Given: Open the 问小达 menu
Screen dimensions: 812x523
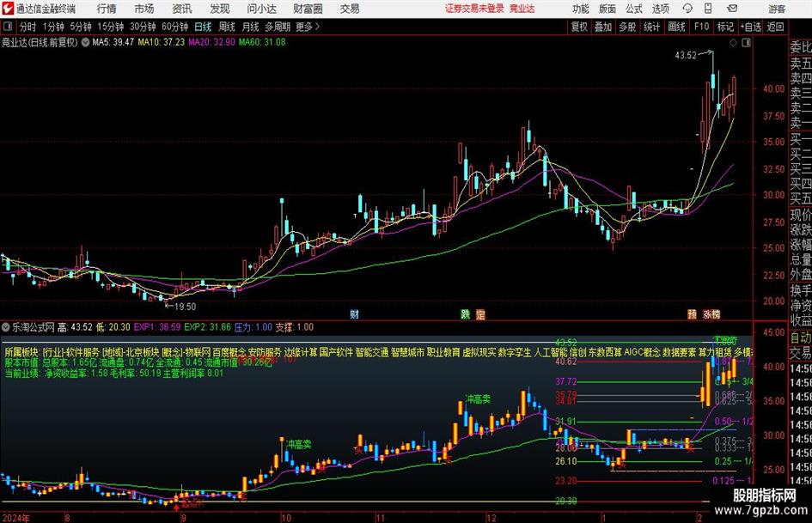Looking at the screenshot, I should 261,9.
